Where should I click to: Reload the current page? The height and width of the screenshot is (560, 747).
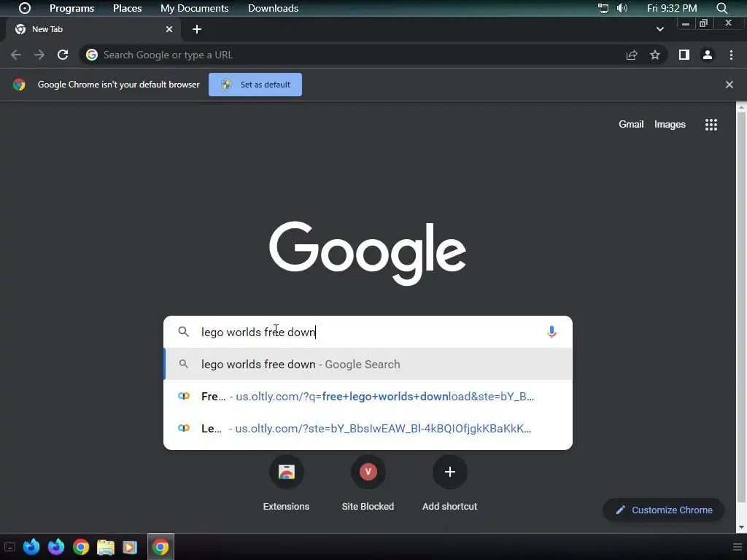point(63,55)
